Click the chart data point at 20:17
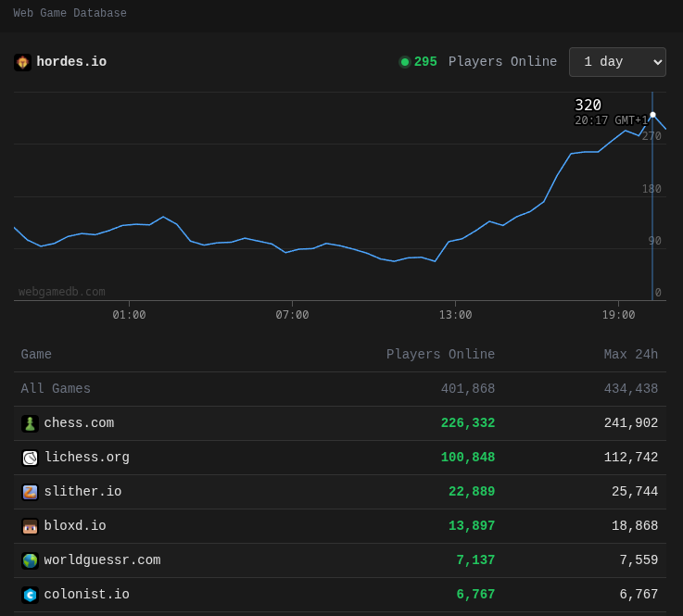 652,115
